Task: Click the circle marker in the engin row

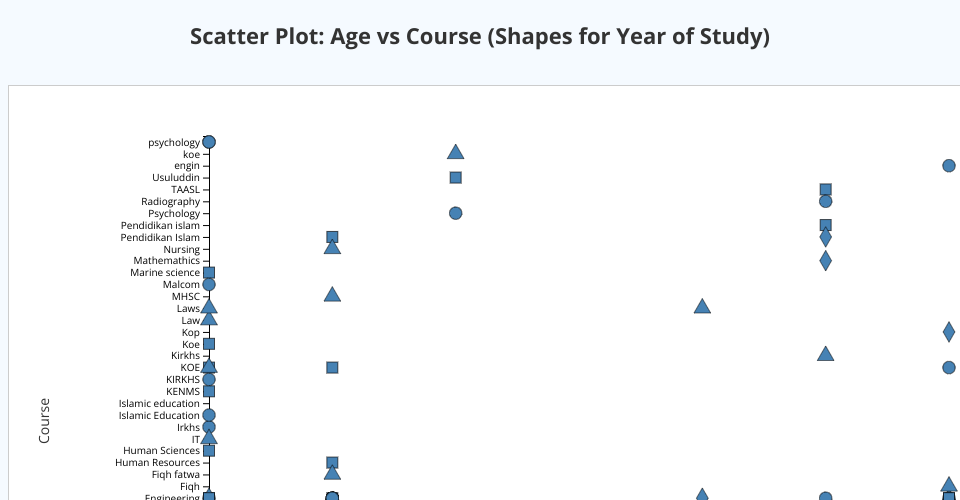Action: pyautogui.click(x=948, y=165)
